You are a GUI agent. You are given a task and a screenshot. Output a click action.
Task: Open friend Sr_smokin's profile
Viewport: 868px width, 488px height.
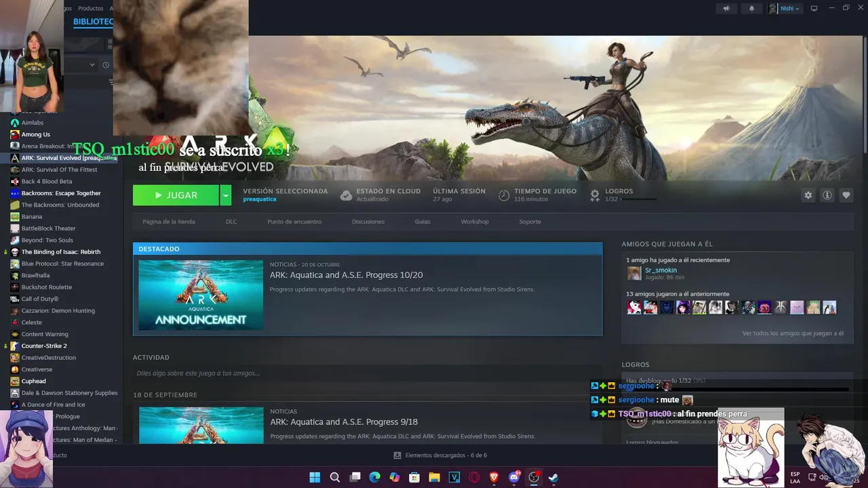(x=660, y=270)
